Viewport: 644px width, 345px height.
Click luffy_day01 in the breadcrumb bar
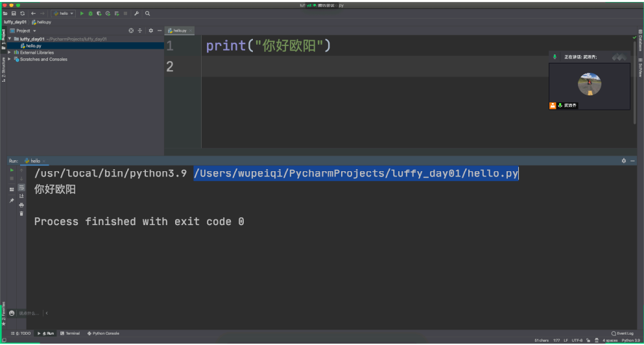[15, 22]
